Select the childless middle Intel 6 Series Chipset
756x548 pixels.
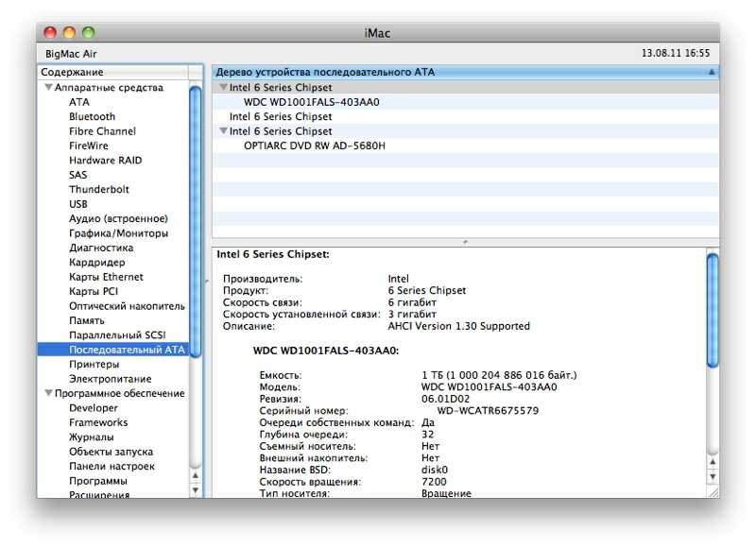point(280,117)
